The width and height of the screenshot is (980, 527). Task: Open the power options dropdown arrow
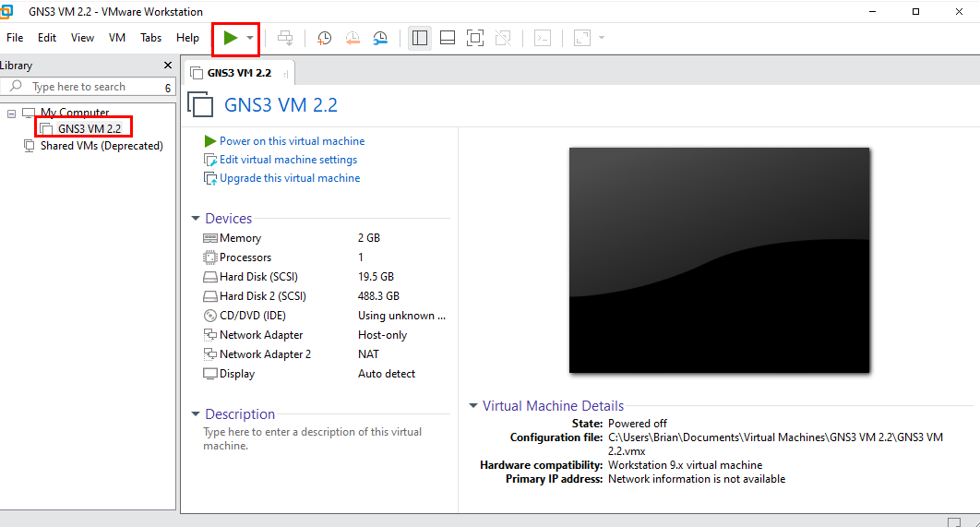point(250,38)
